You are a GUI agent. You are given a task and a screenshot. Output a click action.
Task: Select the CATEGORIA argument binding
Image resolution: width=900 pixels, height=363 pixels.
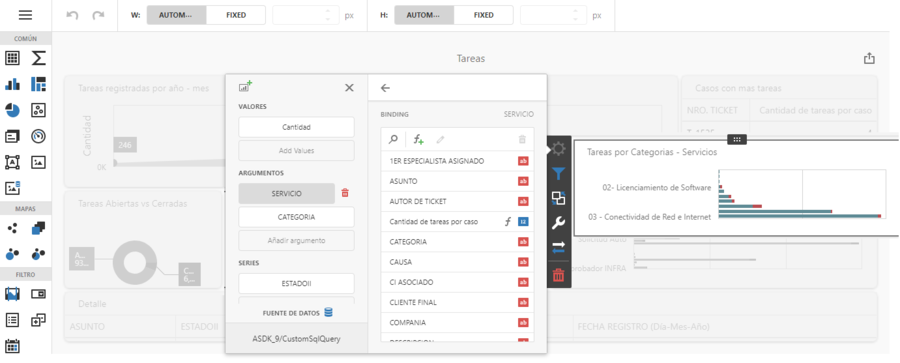point(296,217)
